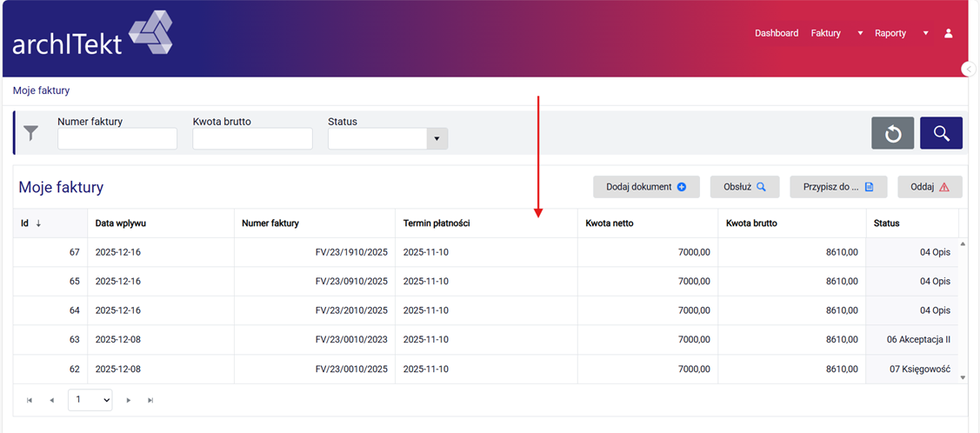Image resolution: width=980 pixels, height=433 pixels.
Task: Open the Dashboard menu item
Action: tap(777, 33)
